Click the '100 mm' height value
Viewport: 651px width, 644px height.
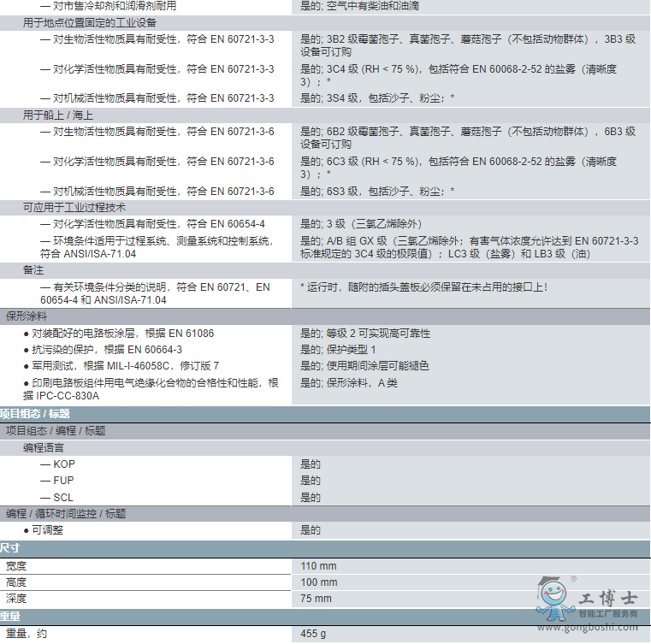point(319,582)
